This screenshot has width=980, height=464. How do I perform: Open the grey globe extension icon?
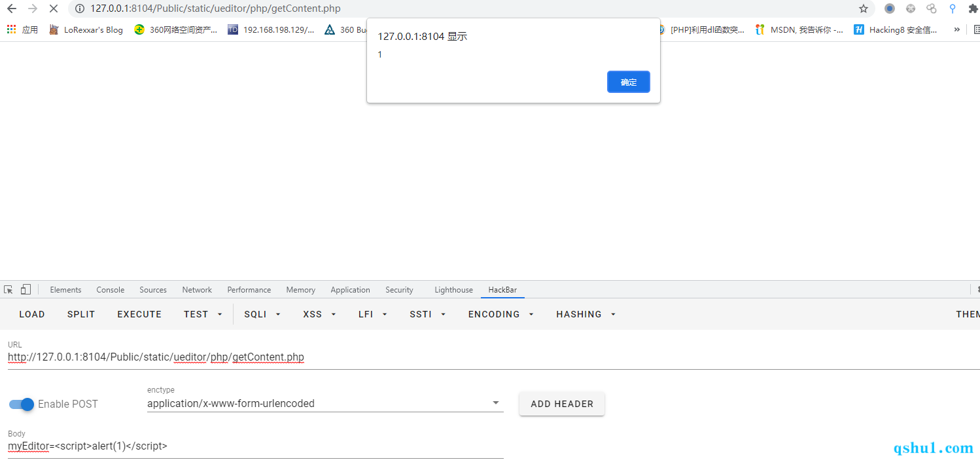pyautogui.click(x=911, y=9)
